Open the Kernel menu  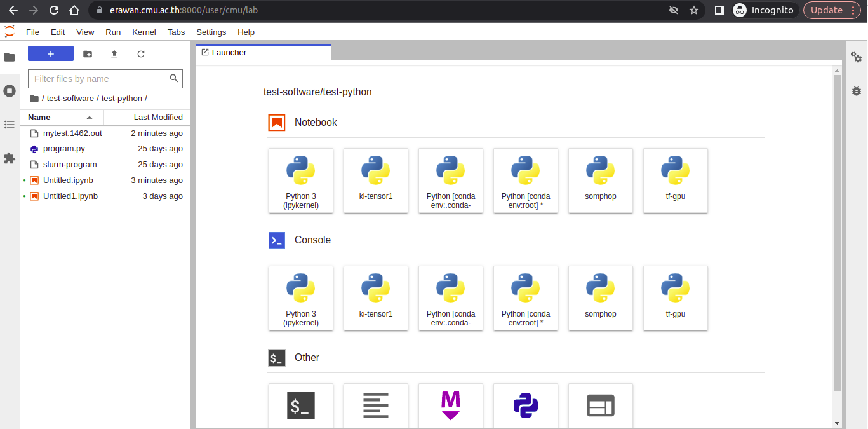tap(144, 32)
